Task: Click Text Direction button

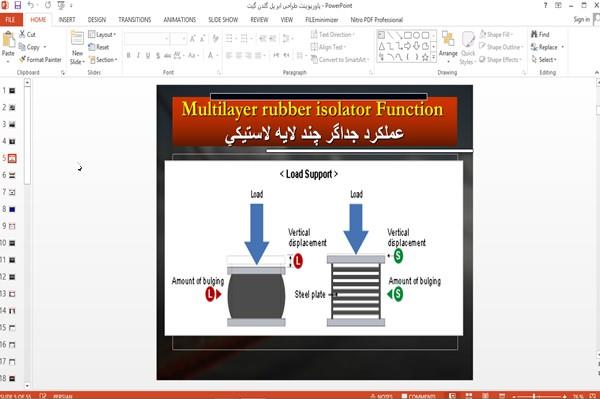Action: pos(333,34)
